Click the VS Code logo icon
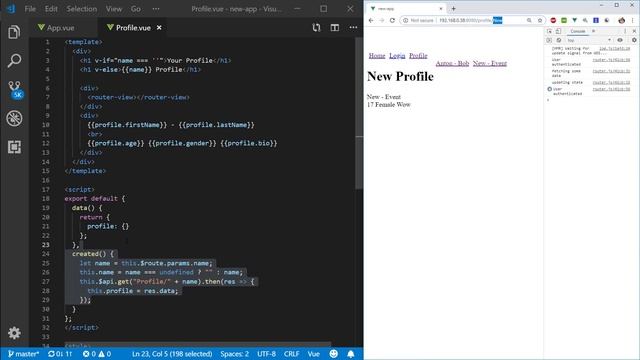The height and width of the screenshot is (360, 640). pyautogui.click(x=11, y=9)
